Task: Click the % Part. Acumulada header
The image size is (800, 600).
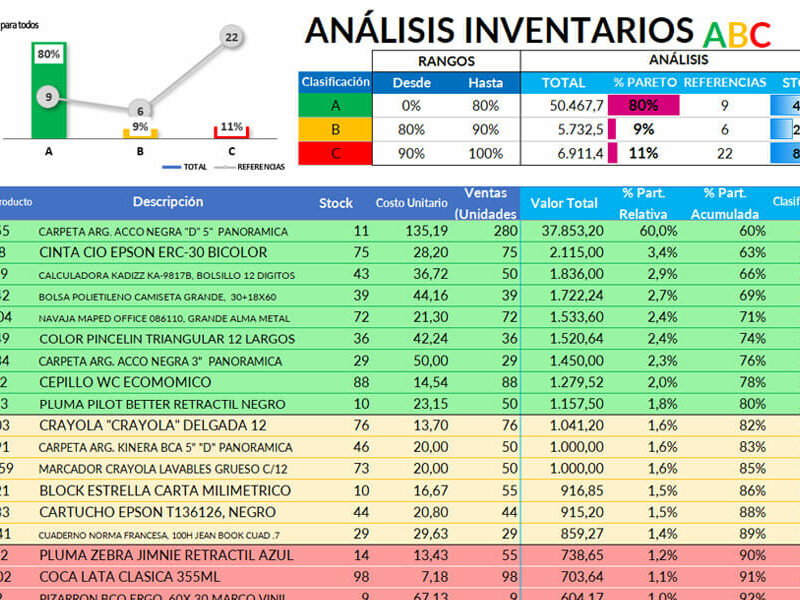Action: (x=724, y=203)
